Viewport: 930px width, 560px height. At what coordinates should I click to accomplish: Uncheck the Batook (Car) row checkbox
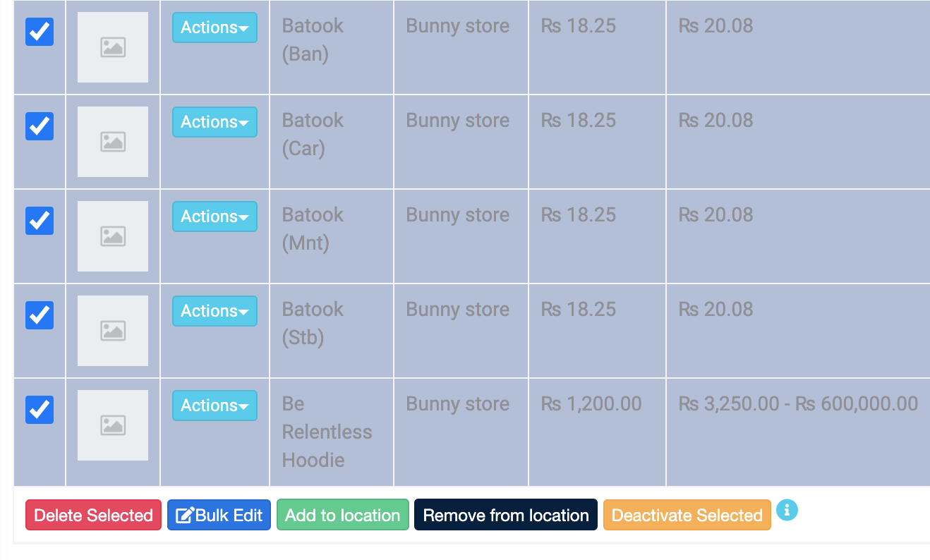40,126
